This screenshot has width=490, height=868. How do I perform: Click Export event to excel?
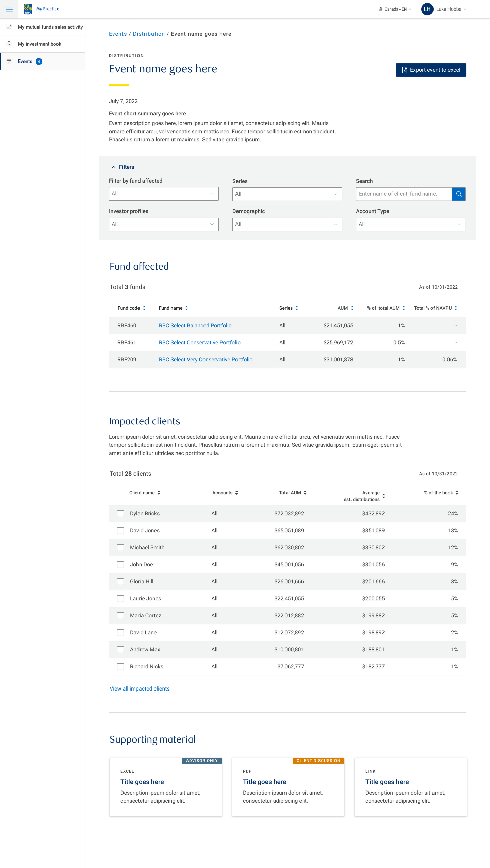click(431, 70)
